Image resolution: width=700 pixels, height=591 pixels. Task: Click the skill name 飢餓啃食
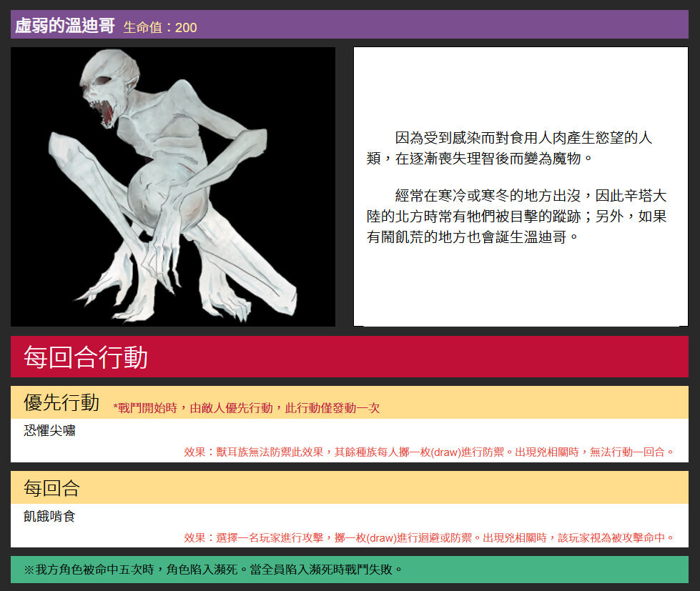point(49,516)
